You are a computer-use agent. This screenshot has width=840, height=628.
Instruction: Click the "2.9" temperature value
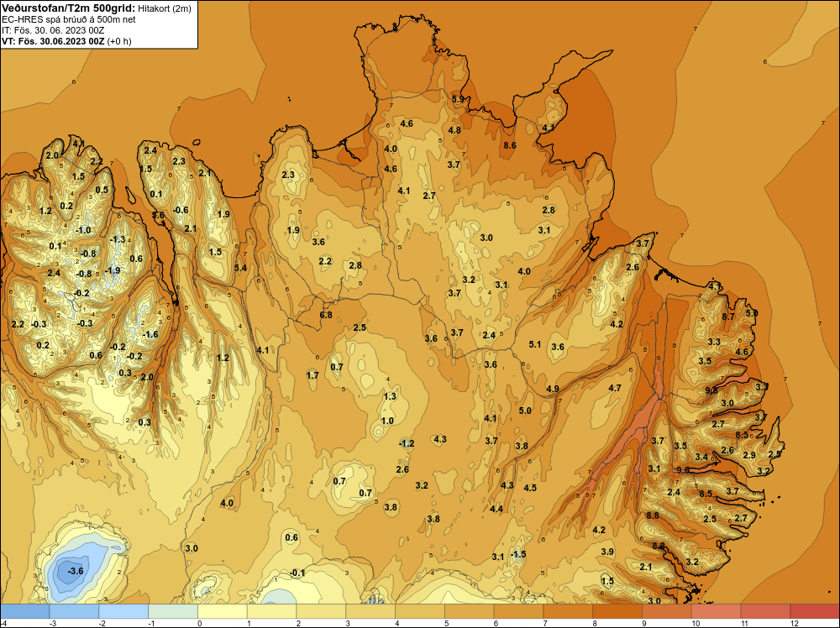click(x=749, y=455)
